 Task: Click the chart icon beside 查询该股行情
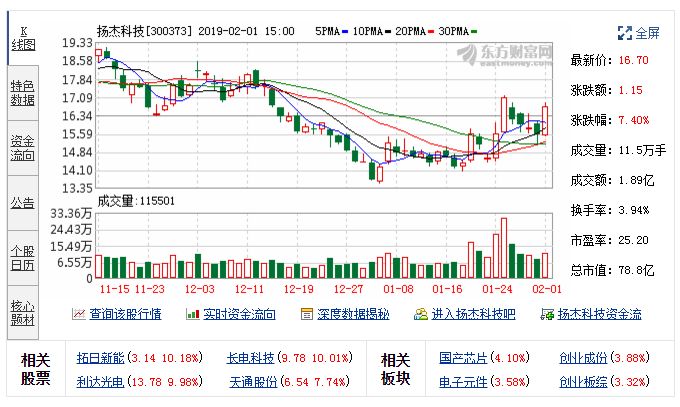pos(78,314)
